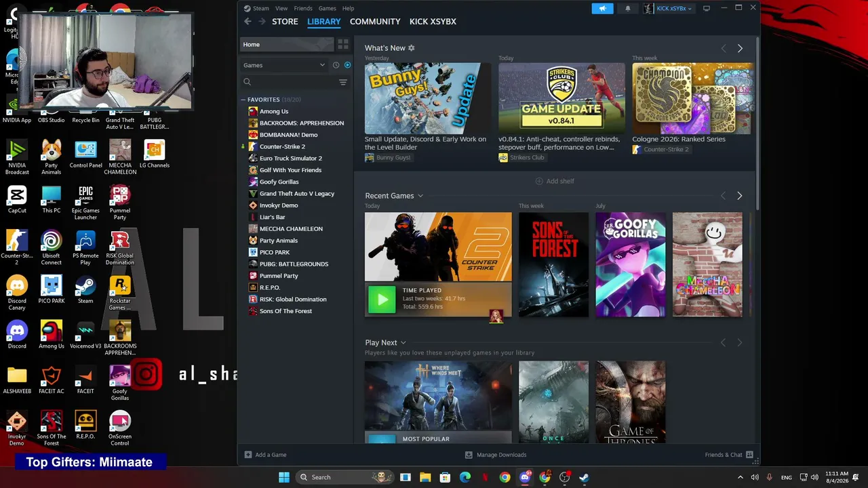
Task: Click Add shelf in the library
Action: (x=555, y=181)
